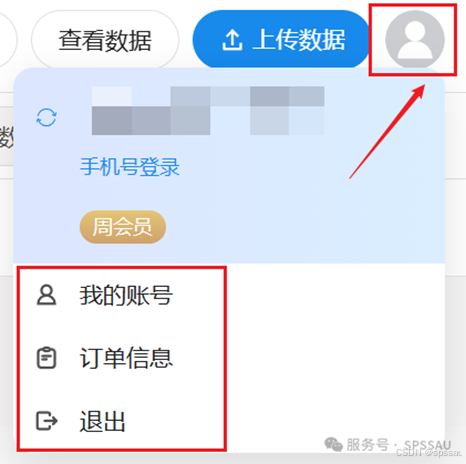
Task: Select 我的账号 from the account menu
Action: 126,295
